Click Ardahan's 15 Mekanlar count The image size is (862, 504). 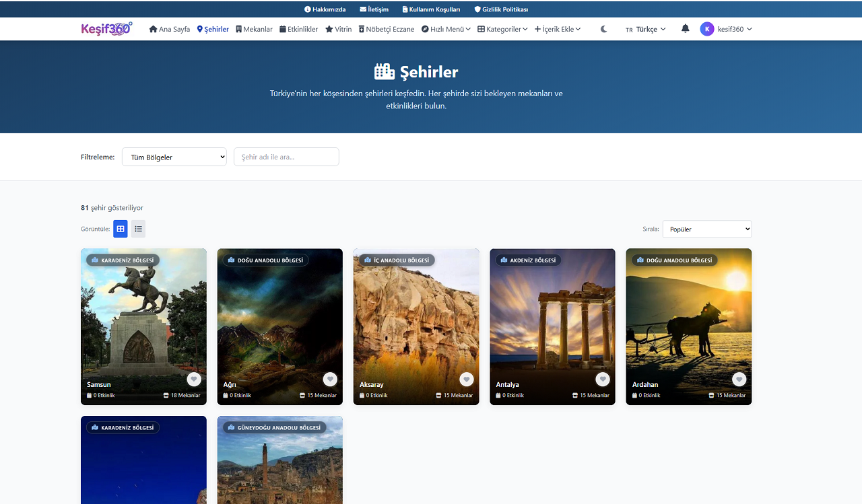[x=727, y=396]
